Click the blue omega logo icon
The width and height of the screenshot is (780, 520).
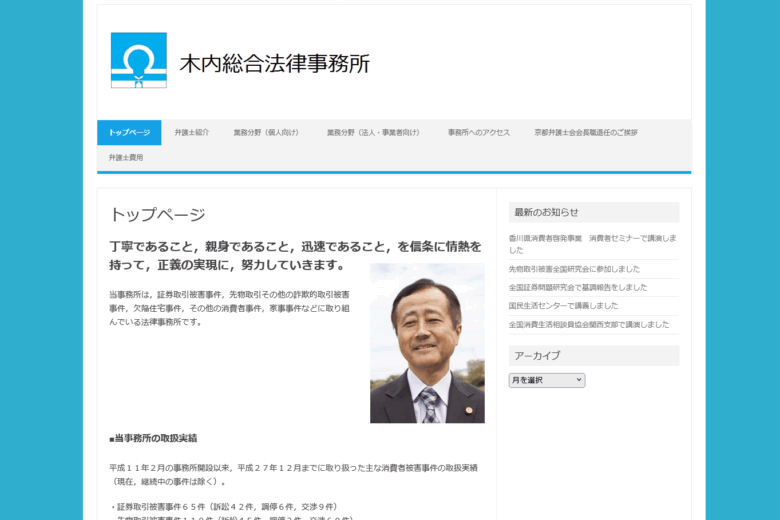(x=138, y=61)
